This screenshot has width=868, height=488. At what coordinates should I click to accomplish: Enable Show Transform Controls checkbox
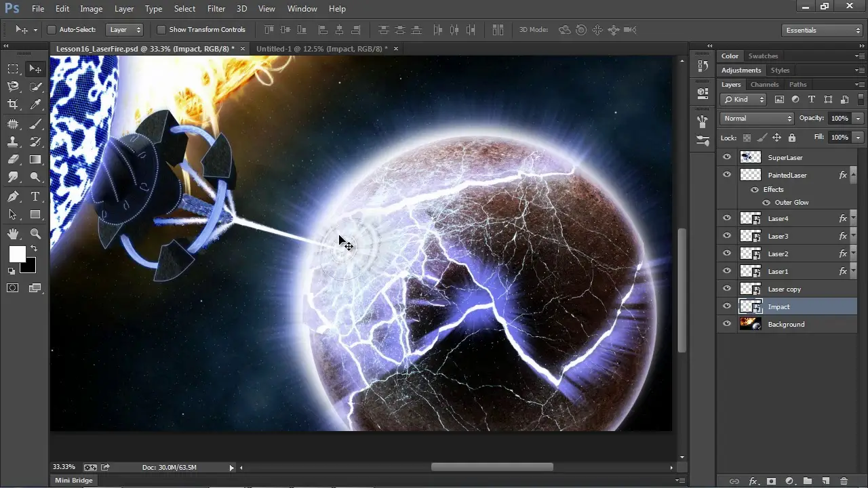coord(161,30)
